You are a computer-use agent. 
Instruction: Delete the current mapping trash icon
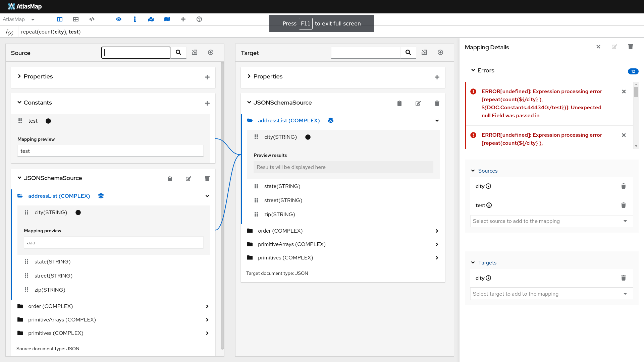(x=631, y=47)
